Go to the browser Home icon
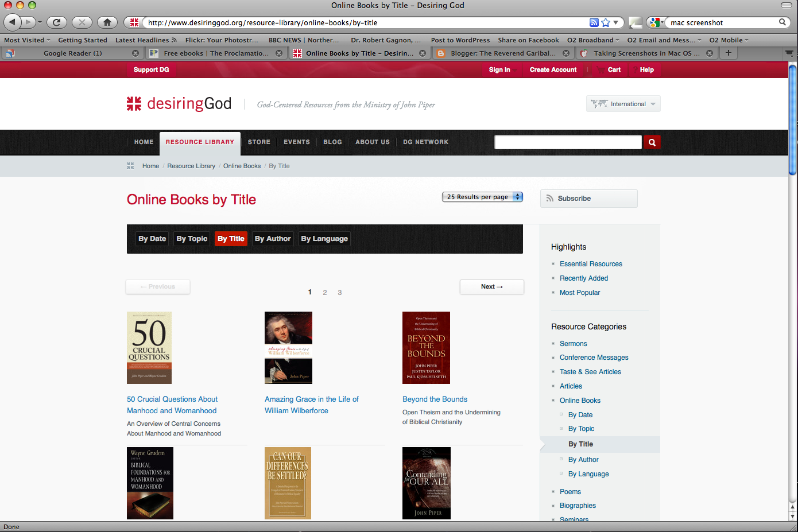 pyautogui.click(x=107, y=22)
